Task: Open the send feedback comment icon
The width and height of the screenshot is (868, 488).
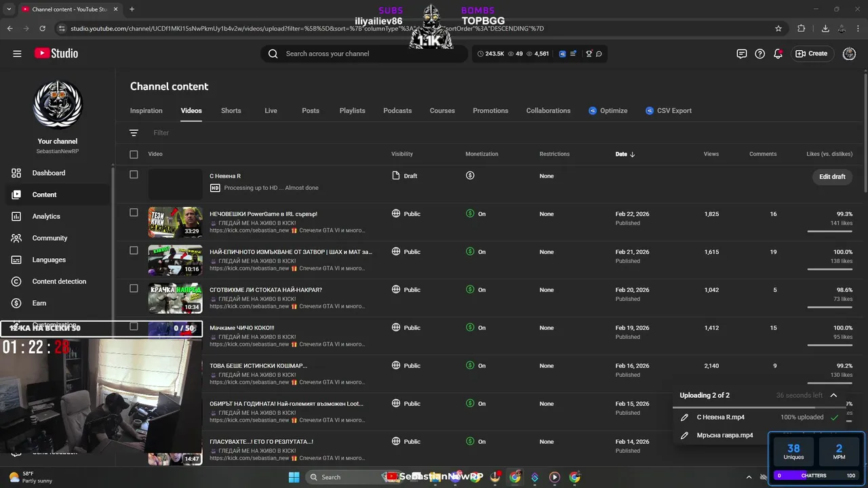Action: pyautogui.click(x=742, y=54)
